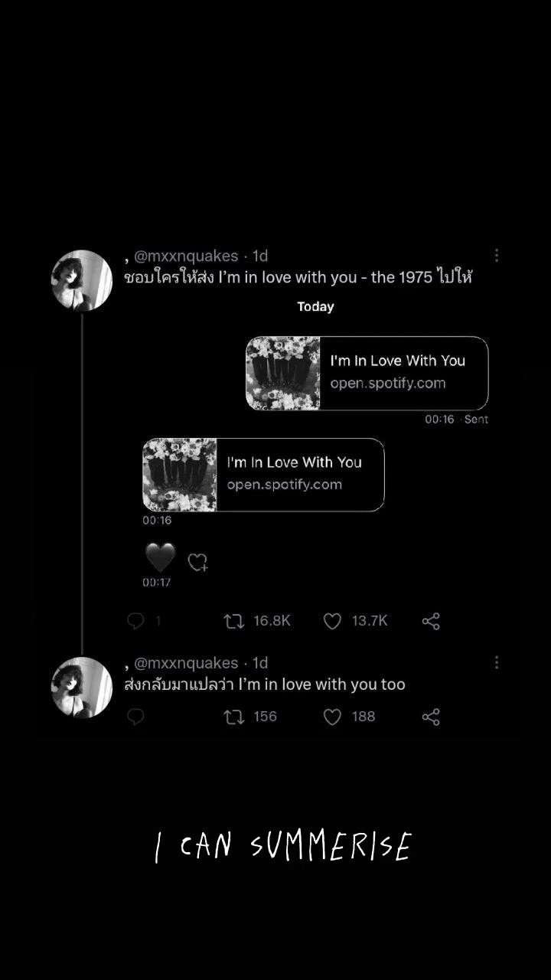This screenshot has height=980, width=551.
Task: Tap the black heart emoji message
Action: click(x=160, y=557)
